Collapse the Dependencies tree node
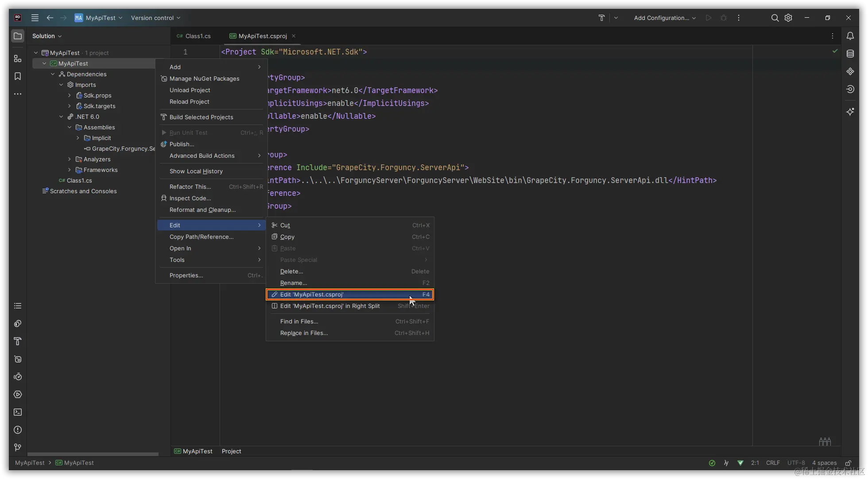The image size is (868, 479). coord(53,74)
